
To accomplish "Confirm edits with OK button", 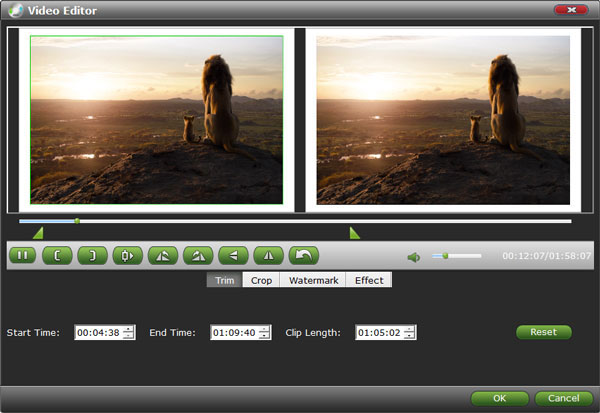I will (x=499, y=398).
